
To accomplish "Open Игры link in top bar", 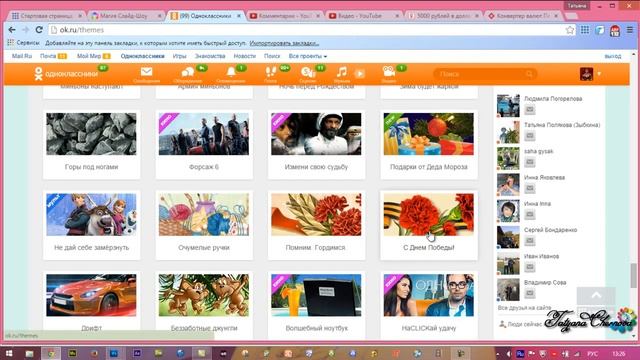I will click(x=179, y=56).
